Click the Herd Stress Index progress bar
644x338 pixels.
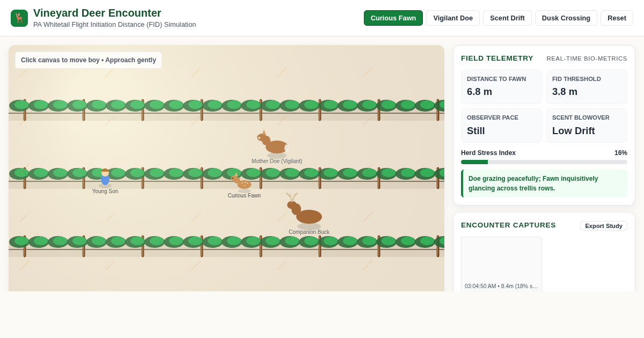tap(544, 162)
